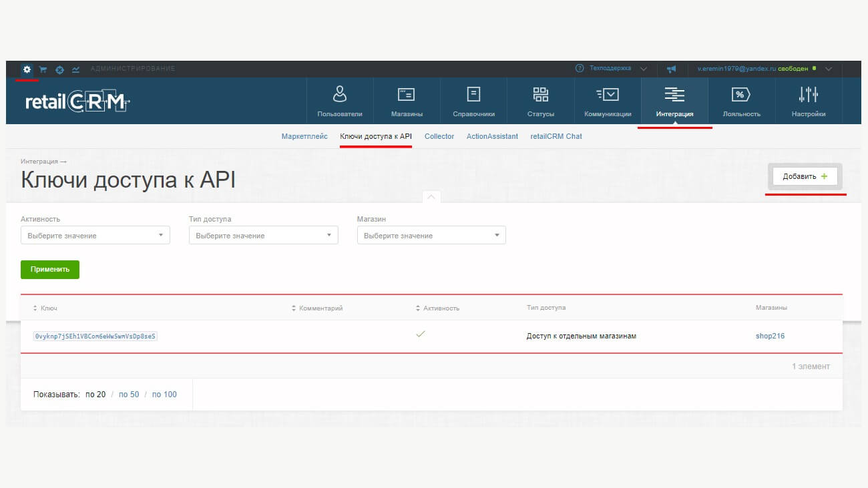
Task: Click the analytics chart icon in top bar
Action: click(x=76, y=69)
